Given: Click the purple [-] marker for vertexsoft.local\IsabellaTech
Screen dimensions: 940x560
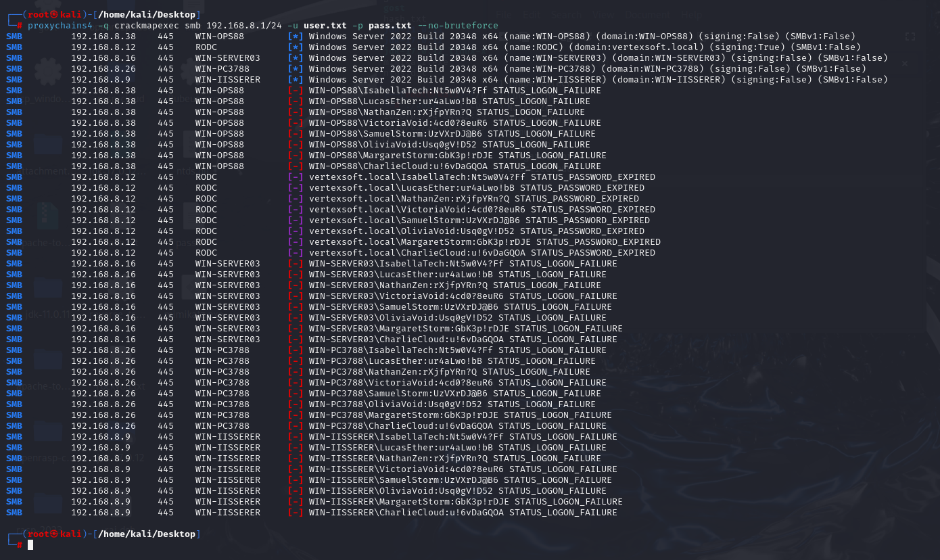Looking at the screenshot, I should pyautogui.click(x=295, y=177).
